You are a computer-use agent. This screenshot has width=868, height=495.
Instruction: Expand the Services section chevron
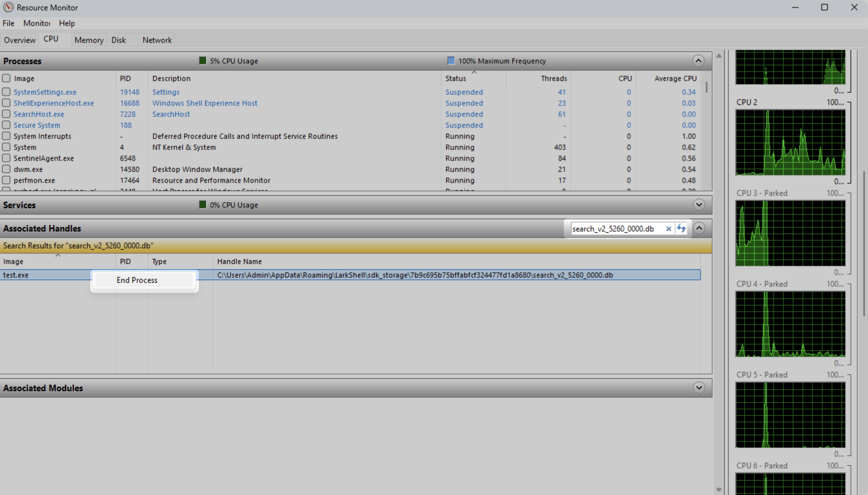[x=699, y=205]
